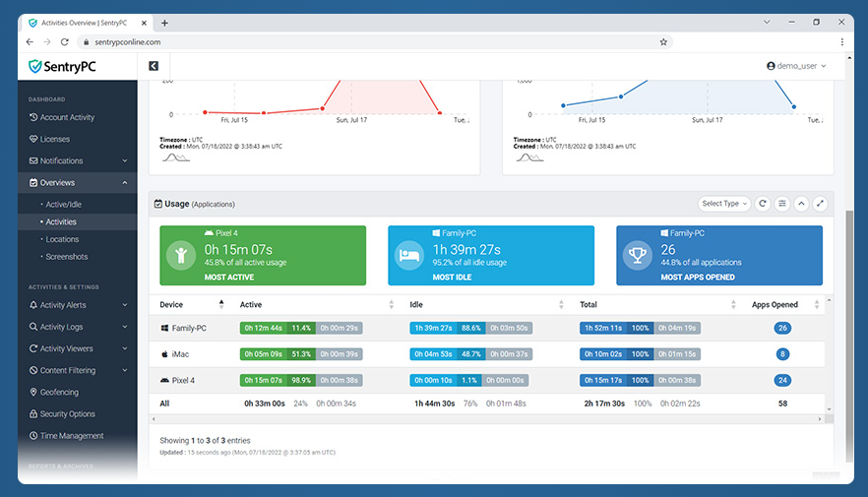This screenshot has width=868, height=497.
Task: Click the trophy icon on Most Apps Opened card
Action: click(x=637, y=256)
